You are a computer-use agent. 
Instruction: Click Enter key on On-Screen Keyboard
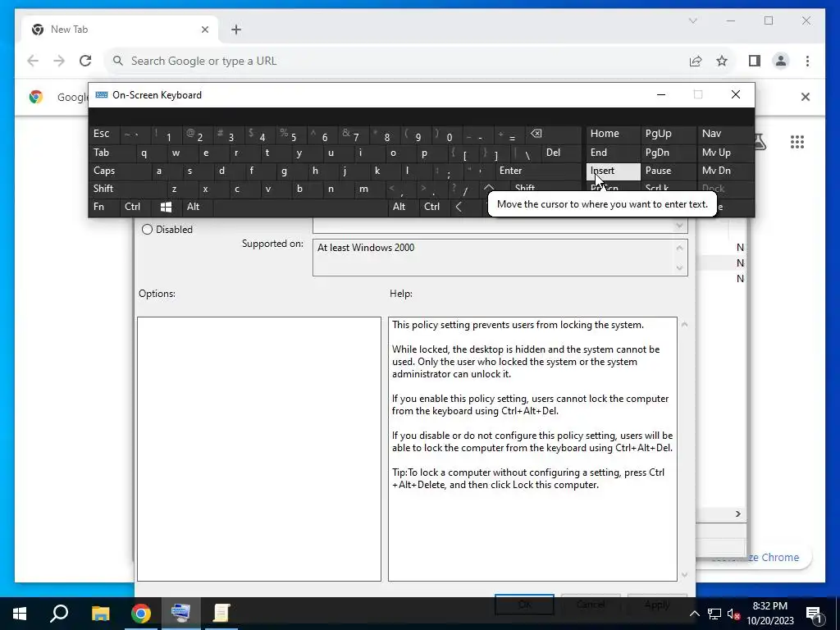[537, 171]
